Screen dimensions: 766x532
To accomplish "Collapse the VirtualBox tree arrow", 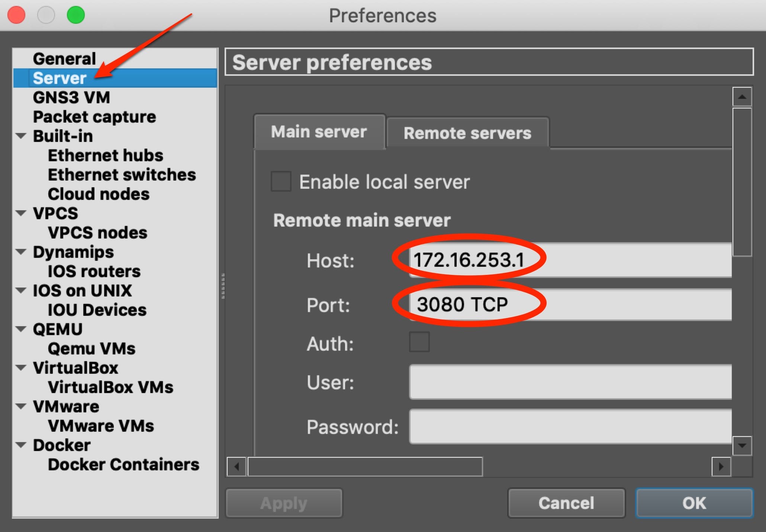I will point(21,368).
